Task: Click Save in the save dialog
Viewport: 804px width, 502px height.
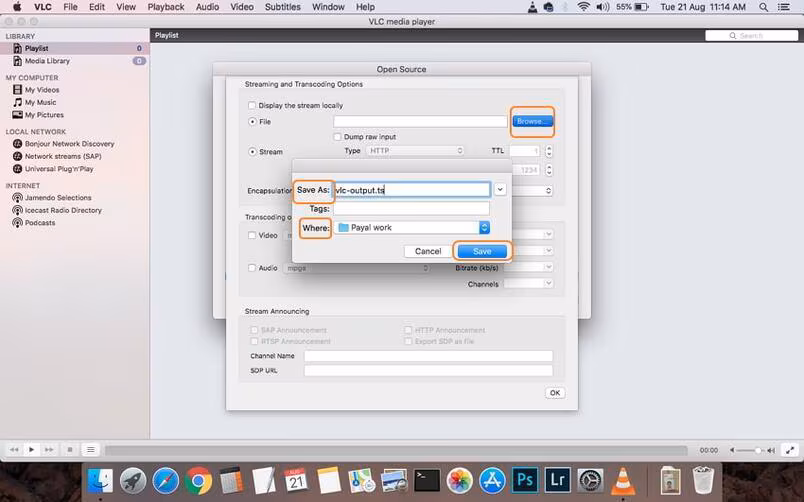Action: tap(482, 251)
